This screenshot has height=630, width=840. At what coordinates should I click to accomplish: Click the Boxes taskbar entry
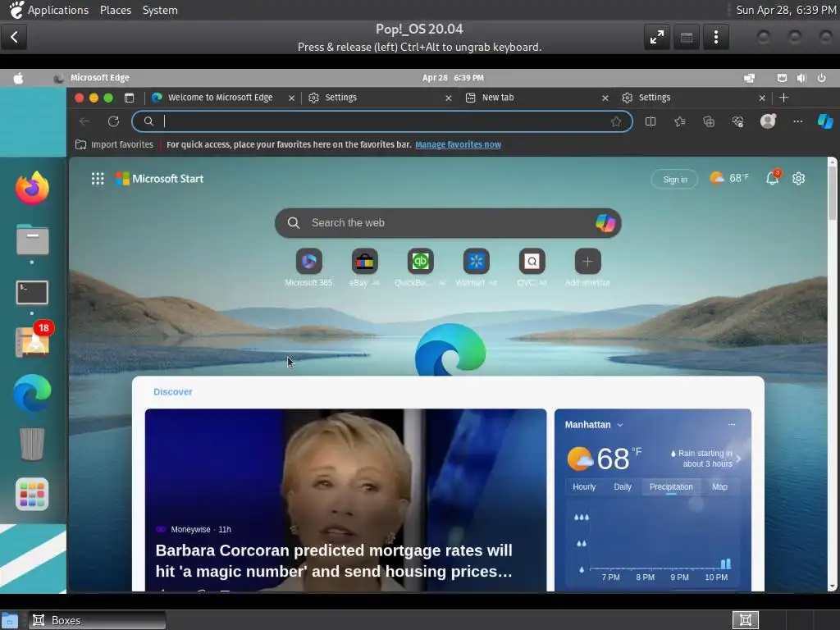(97, 620)
